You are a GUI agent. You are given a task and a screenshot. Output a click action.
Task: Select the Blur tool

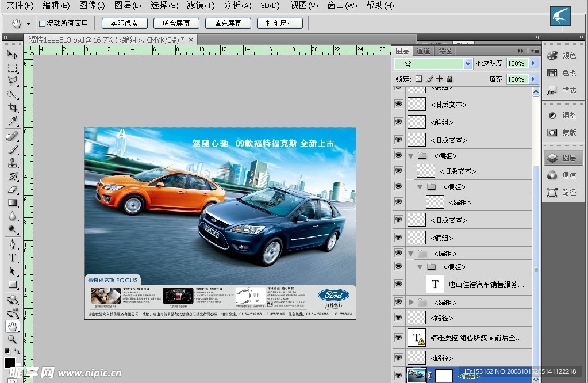pyautogui.click(x=13, y=216)
